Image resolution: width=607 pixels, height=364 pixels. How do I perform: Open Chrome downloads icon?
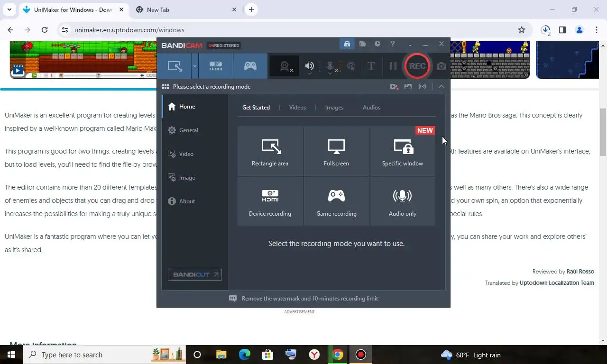point(546,30)
